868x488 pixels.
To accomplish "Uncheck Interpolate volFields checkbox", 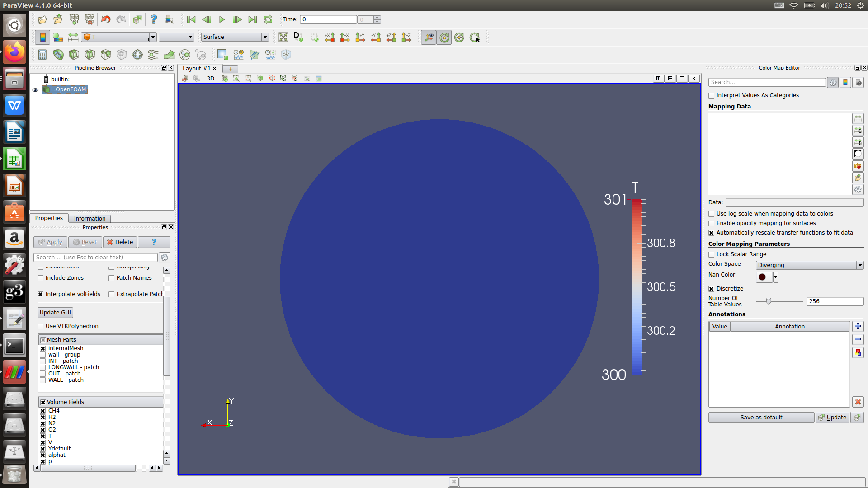I will (x=41, y=294).
